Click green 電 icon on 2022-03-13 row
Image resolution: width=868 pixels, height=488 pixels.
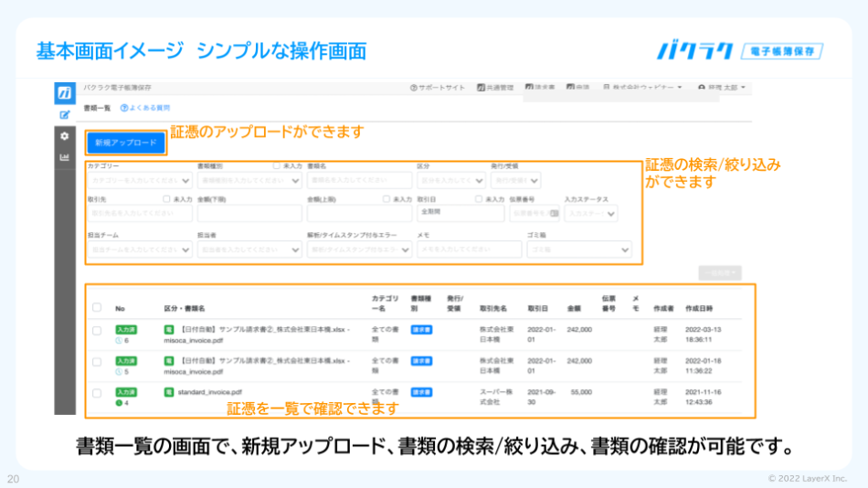point(169,330)
